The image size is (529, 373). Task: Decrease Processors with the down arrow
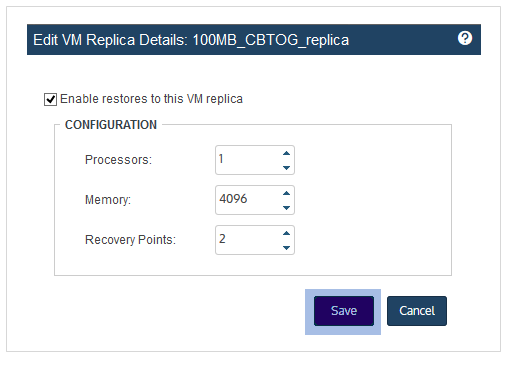(286, 168)
